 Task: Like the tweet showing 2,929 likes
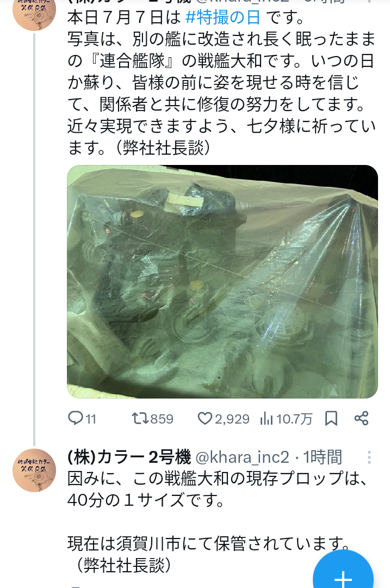tap(205, 419)
